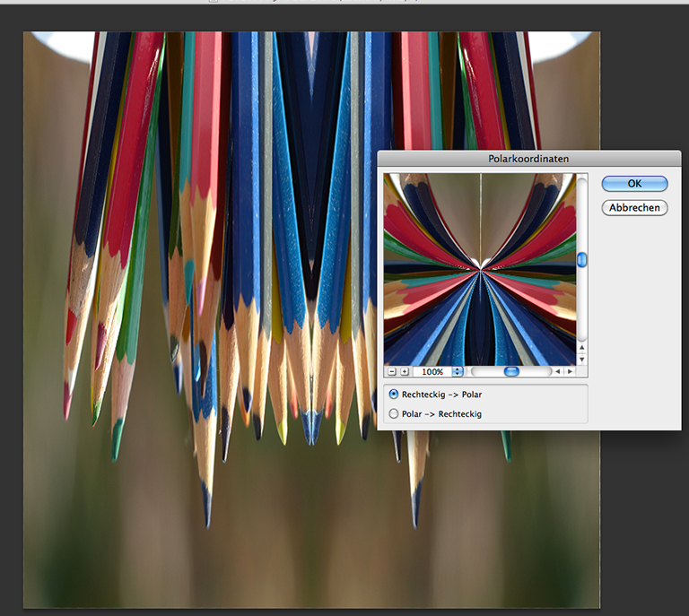This screenshot has width=689, height=616.
Task: Click the horizontal preview scrollbar thumb
Action: (x=511, y=371)
